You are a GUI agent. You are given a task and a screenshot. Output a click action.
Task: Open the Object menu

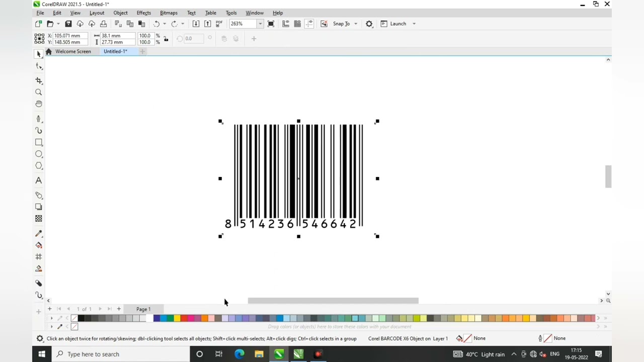120,13
